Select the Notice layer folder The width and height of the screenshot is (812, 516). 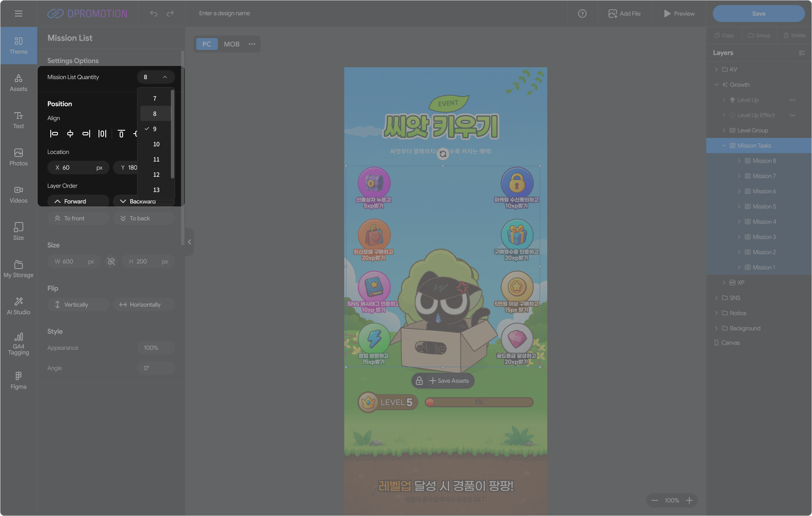point(759,313)
